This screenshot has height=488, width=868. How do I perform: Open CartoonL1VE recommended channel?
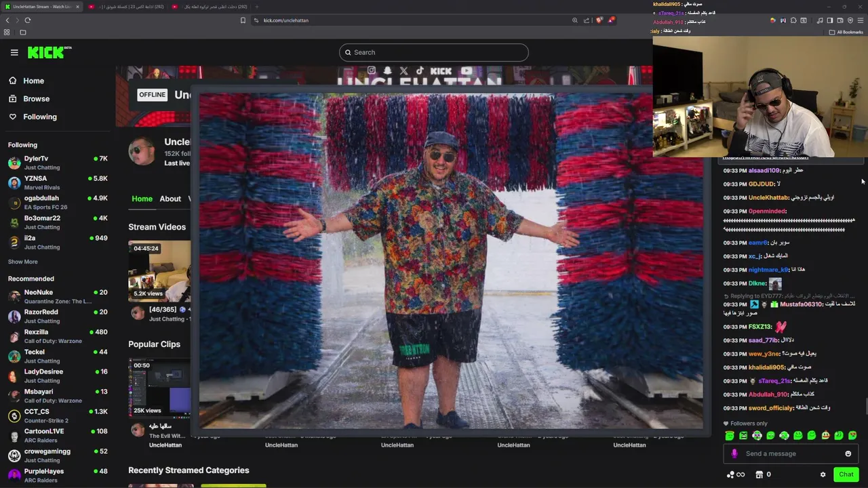click(58, 435)
